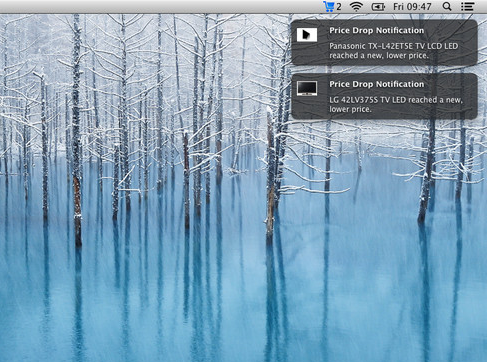The width and height of the screenshot is (487, 362).
Task: Click the second Price Drop Notification title
Action: pos(377,84)
